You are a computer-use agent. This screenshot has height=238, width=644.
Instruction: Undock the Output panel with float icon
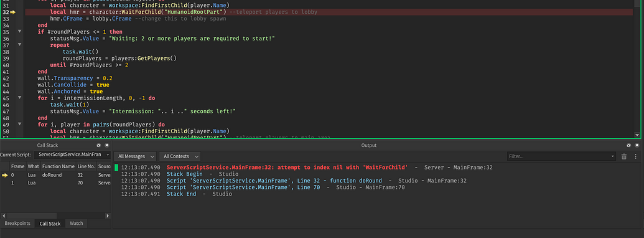point(628,146)
